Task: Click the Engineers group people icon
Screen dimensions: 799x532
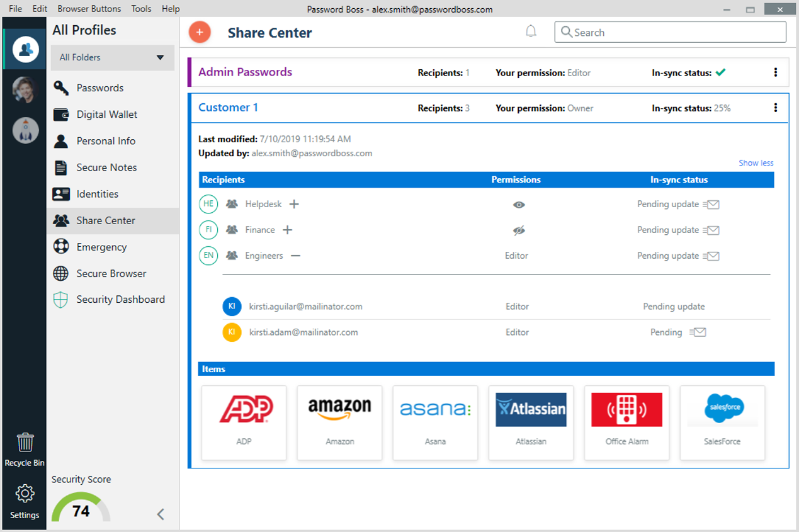Action: (x=232, y=256)
